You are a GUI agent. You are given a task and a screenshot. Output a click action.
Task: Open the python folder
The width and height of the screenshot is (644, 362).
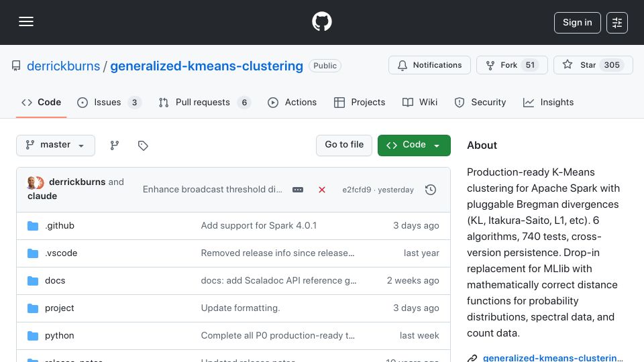click(x=60, y=335)
